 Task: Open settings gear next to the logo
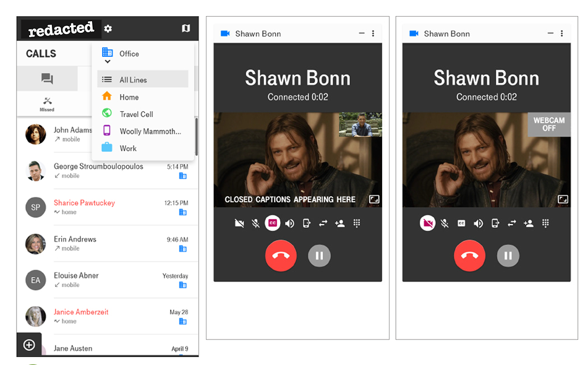tap(108, 28)
